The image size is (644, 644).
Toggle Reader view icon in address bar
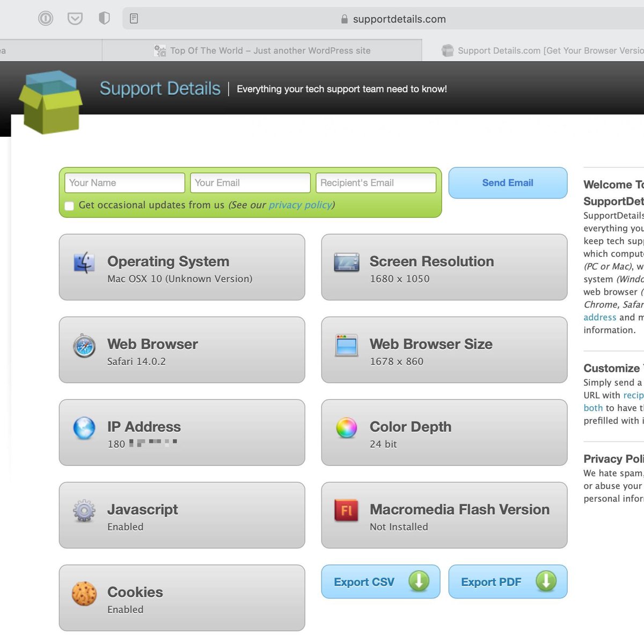coord(134,19)
